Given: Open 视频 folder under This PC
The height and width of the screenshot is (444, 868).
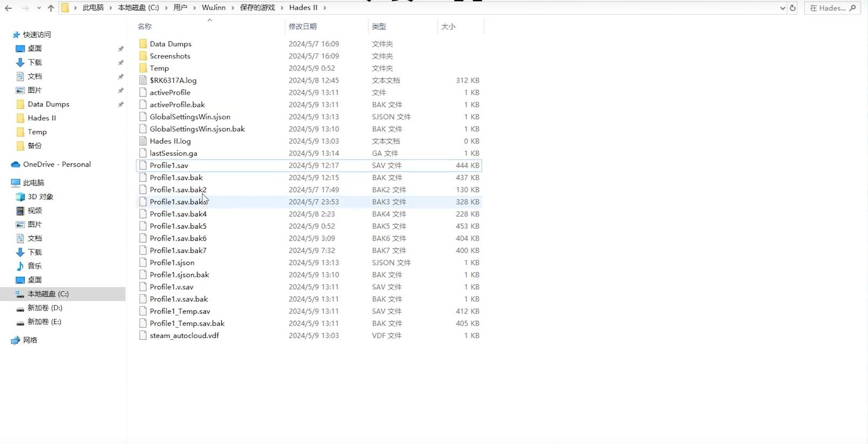Looking at the screenshot, I should pyautogui.click(x=35, y=210).
